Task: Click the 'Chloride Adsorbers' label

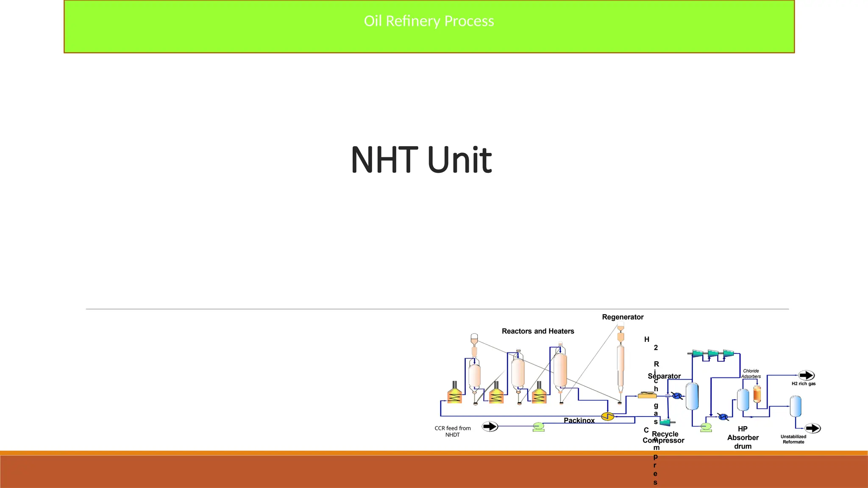Action: pyautogui.click(x=751, y=374)
